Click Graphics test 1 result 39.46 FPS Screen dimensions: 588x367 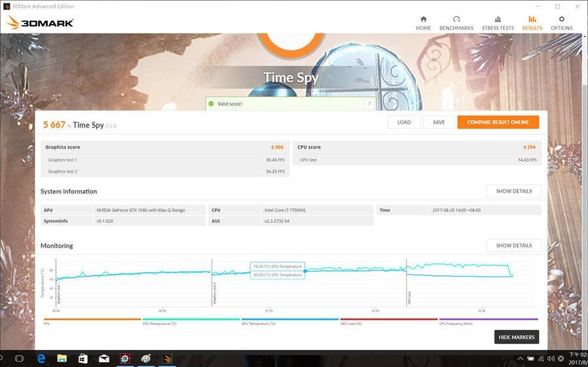click(275, 160)
